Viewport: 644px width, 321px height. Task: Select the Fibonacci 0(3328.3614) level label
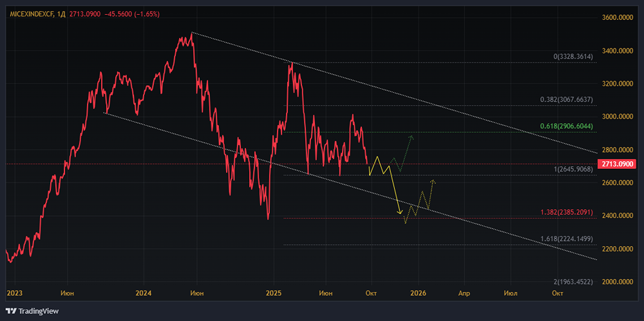tap(573, 57)
